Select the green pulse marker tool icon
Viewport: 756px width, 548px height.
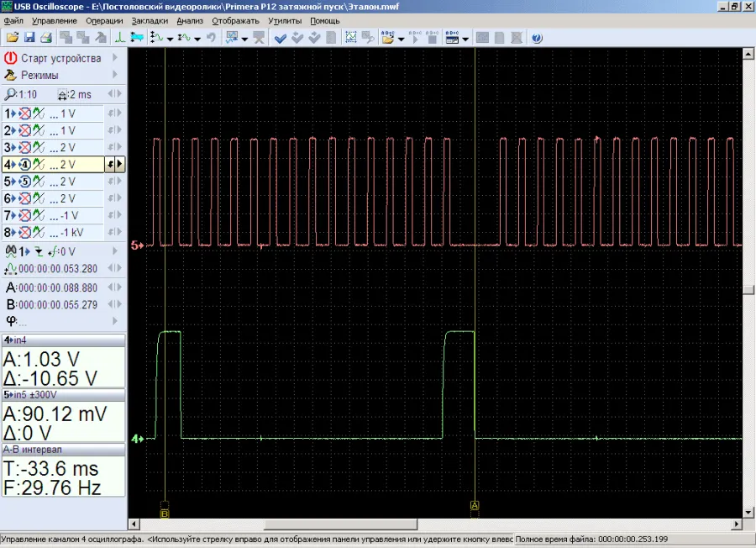119,38
